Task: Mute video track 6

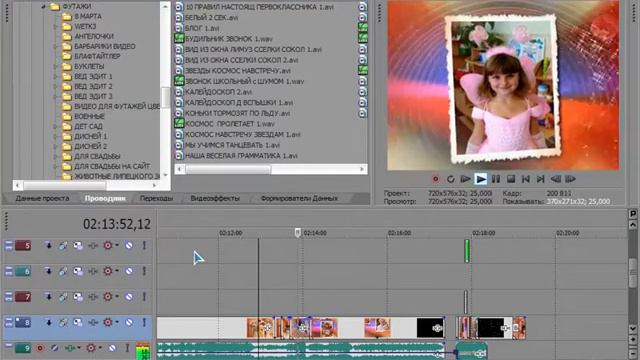Action: point(129,271)
